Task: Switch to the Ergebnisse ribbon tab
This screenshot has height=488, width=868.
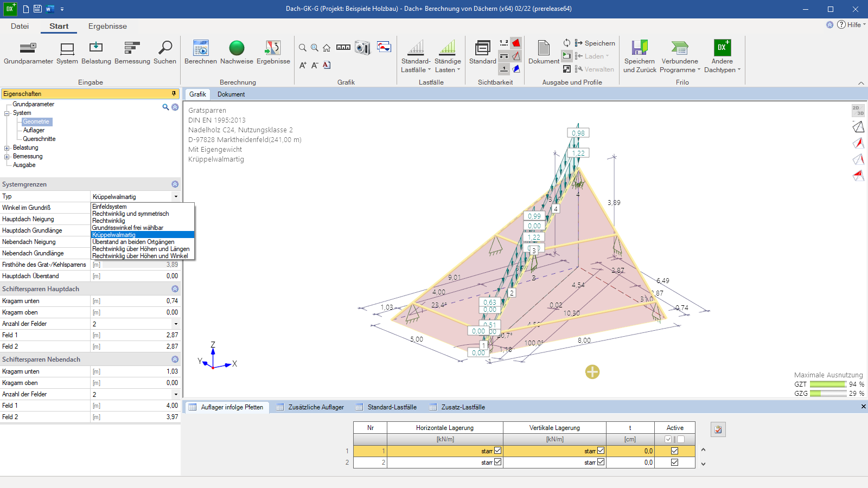Action: 107,26
